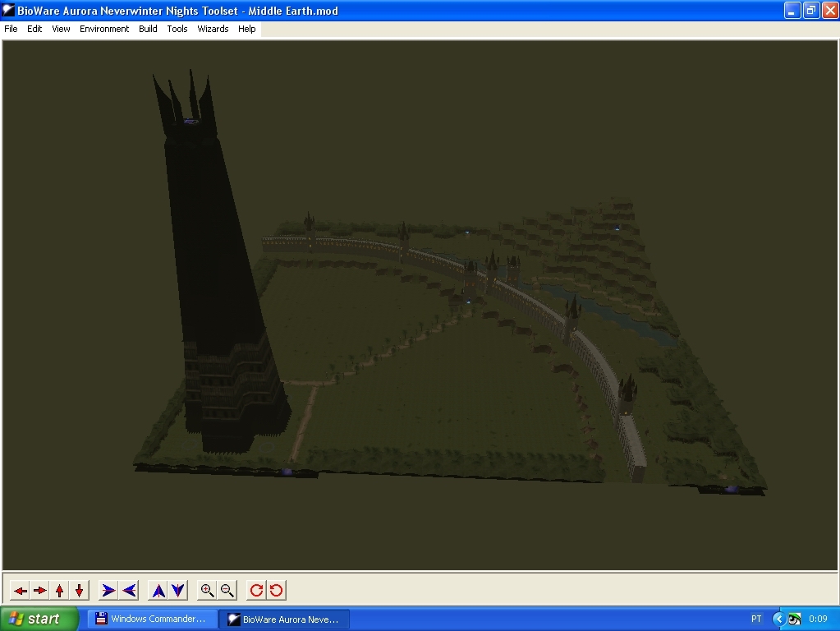Open the Build menu
Viewport: 840px width, 631px height.
point(148,29)
